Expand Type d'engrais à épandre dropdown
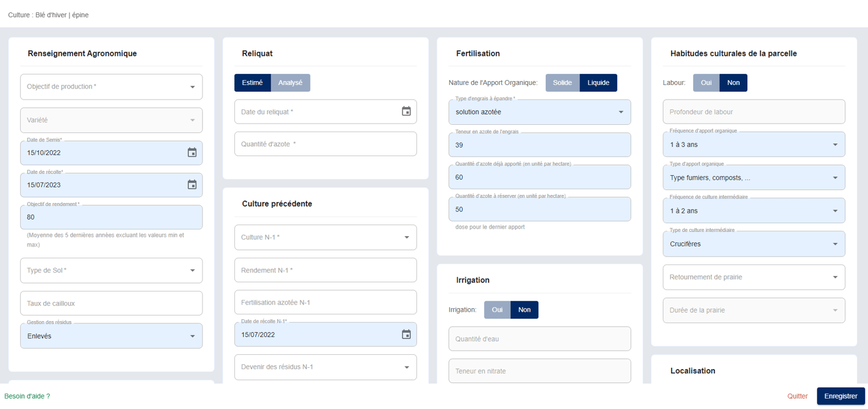This screenshot has height=409, width=868. [540, 112]
